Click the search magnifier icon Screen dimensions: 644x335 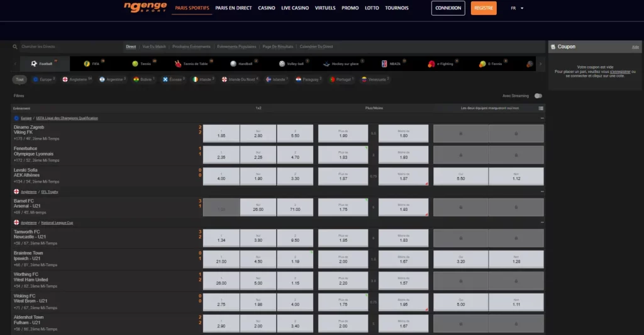pos(15,47)
